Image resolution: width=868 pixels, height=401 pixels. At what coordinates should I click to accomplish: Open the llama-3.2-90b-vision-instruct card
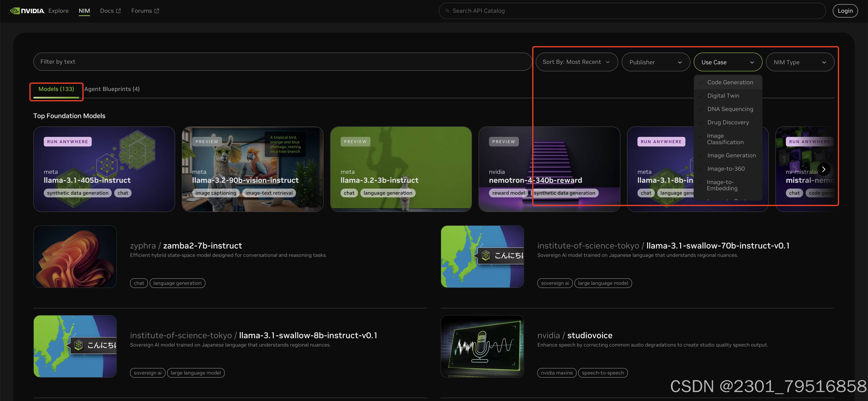252,169
